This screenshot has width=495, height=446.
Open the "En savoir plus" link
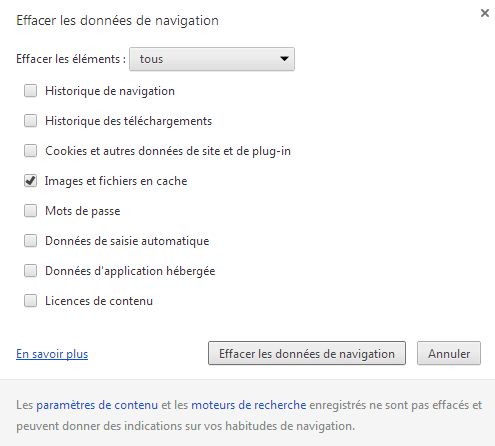pos(52,354)
